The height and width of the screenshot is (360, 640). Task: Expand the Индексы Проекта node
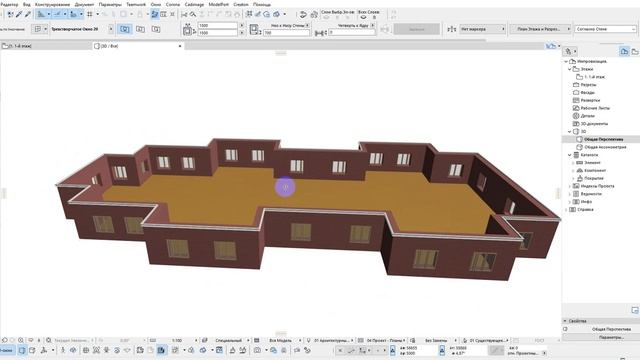click(570, 186)
